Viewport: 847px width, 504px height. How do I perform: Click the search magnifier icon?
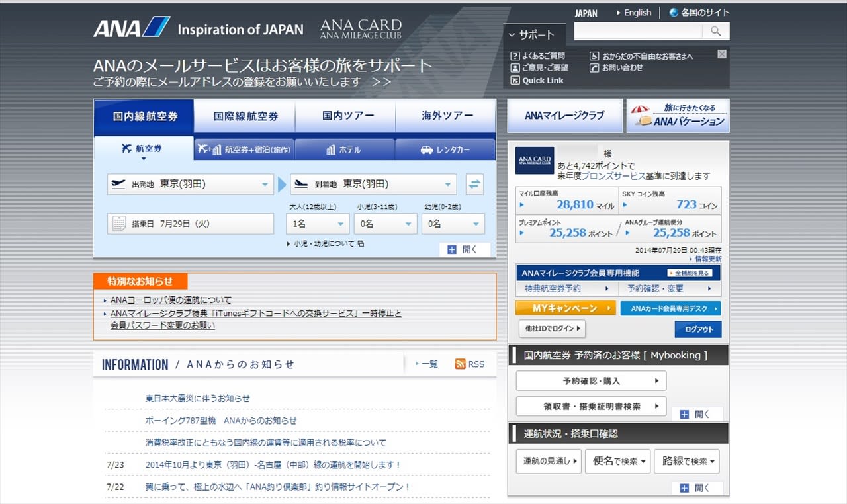coord(716,31)
